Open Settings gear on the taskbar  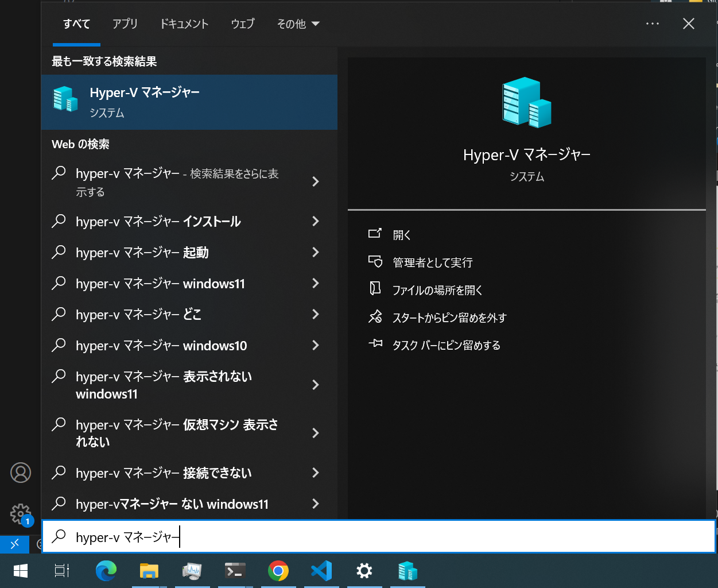(364, 571)
